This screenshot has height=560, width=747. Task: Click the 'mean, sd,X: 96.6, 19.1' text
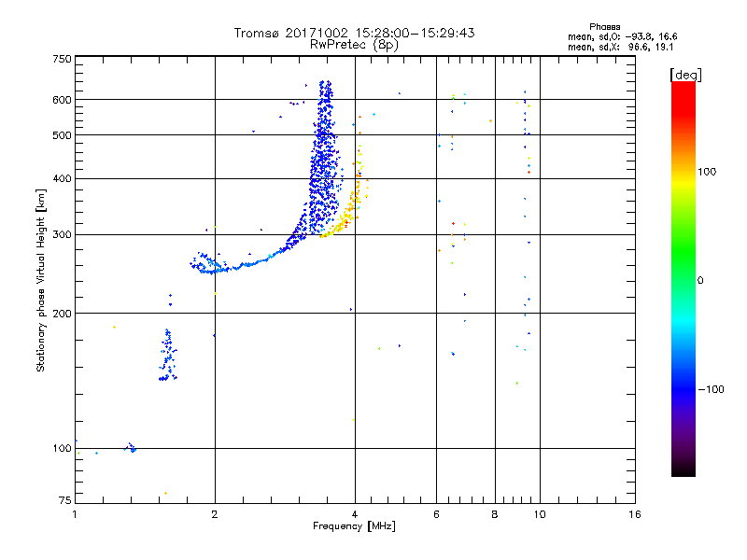pyautogui.click(x=620, y=48)
